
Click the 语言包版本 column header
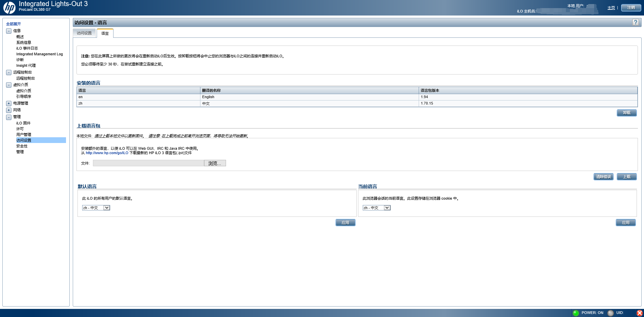coord(528,90)
